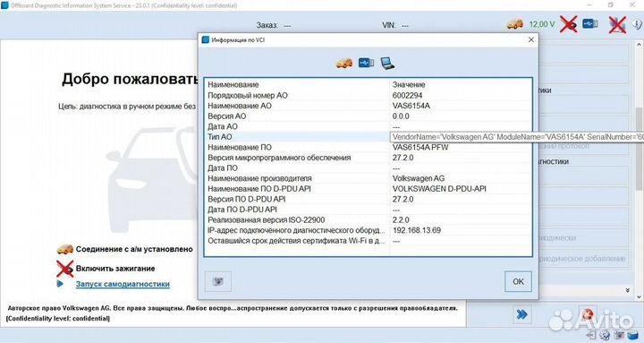Click the Значение column header
The image size is (644, 343).
[409, 85]
